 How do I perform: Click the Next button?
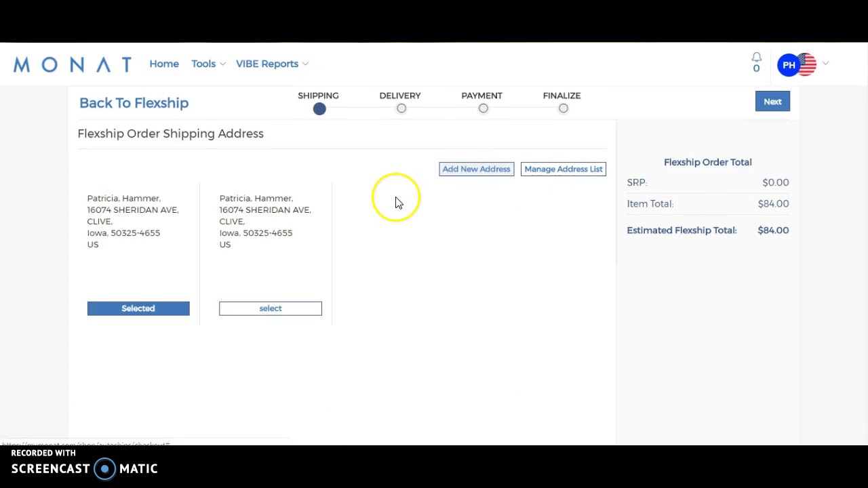(x=772, y=102)
